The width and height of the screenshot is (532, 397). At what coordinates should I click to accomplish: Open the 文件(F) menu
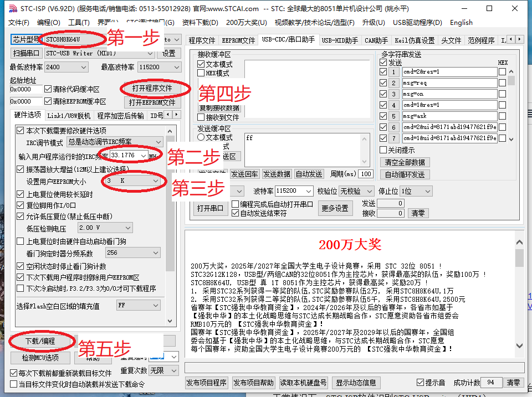pos(19,23)
